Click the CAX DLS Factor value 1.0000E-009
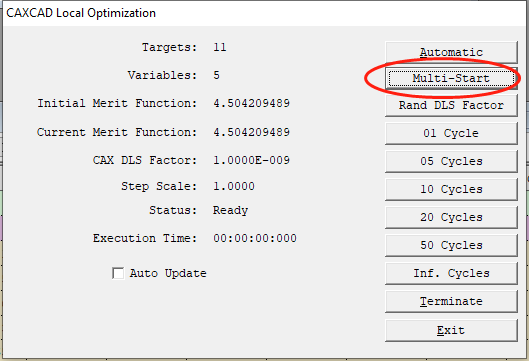Image resolution: width=529 pixels, height=361 pixels. pyautogui.click(x=251, y=160)
